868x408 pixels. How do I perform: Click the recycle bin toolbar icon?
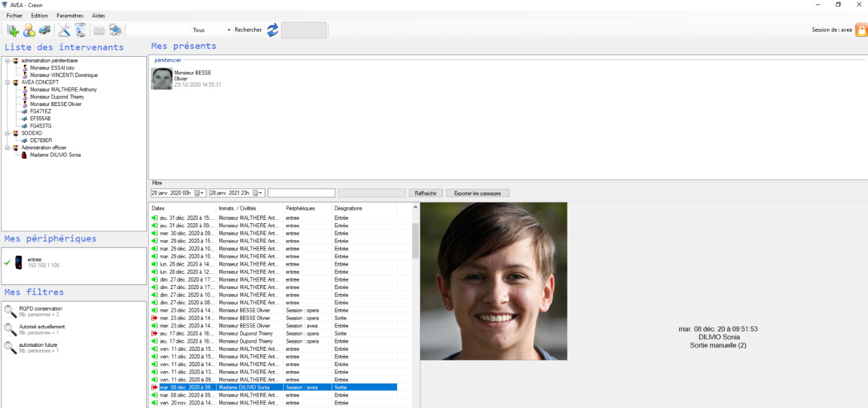pos(81,30)
